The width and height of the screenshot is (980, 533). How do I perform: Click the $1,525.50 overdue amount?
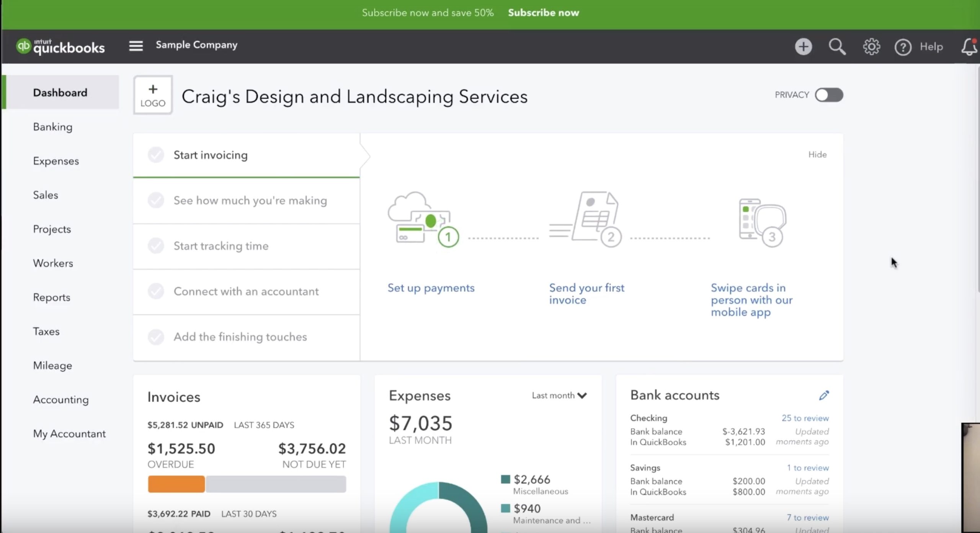pos(181,449)
